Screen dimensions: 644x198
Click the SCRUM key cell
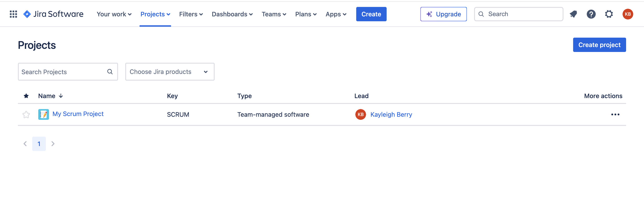click(178, 114)
